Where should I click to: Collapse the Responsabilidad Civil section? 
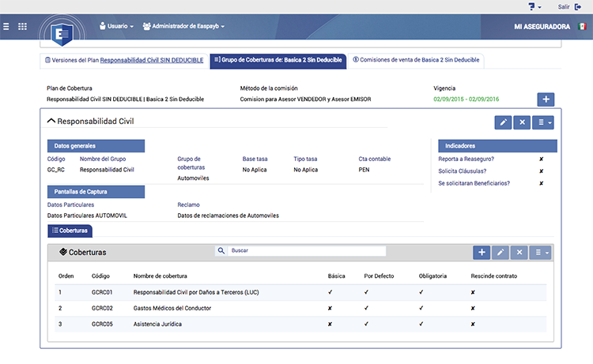(x=51, y=122)
